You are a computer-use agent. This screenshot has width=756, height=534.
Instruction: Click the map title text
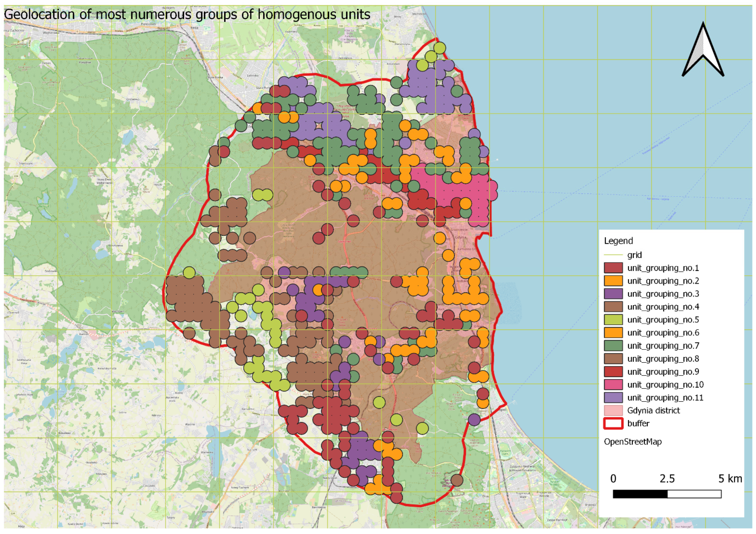187,15
